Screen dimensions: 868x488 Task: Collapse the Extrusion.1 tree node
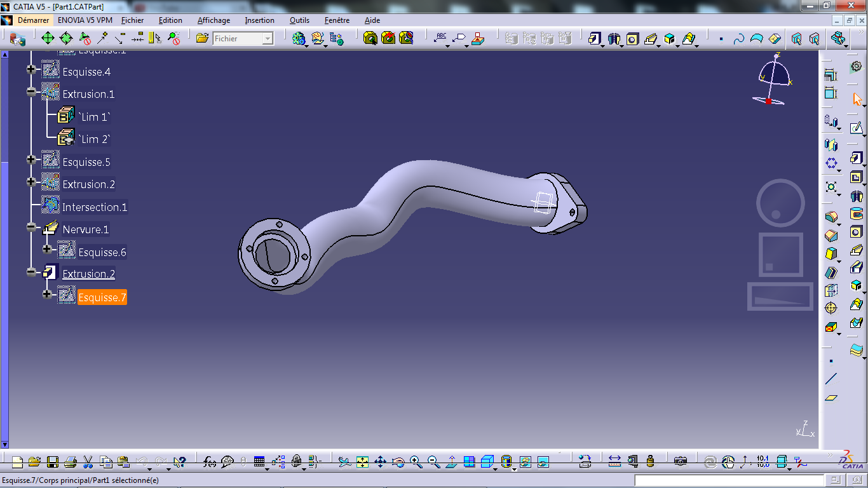pyautogui.click(x=31, y=92)
